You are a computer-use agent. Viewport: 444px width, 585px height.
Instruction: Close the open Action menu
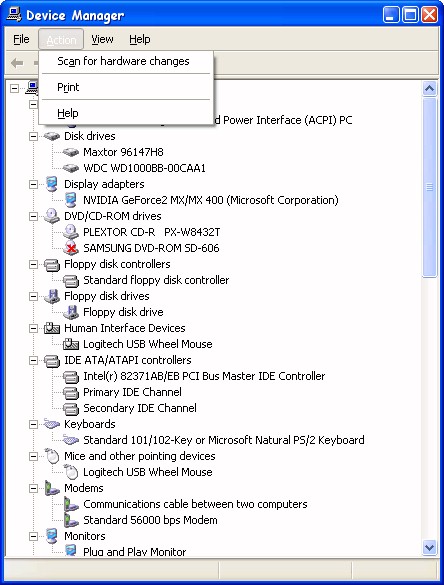coord(61,40)
